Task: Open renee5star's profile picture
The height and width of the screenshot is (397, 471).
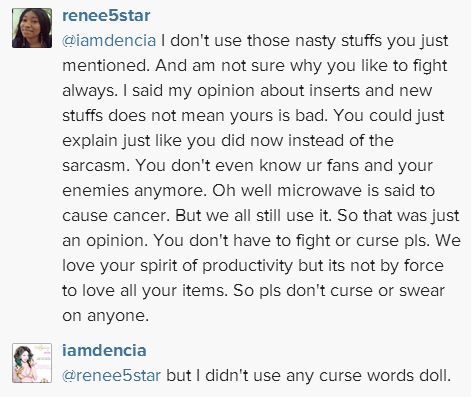Action: [x=32, y=28]
